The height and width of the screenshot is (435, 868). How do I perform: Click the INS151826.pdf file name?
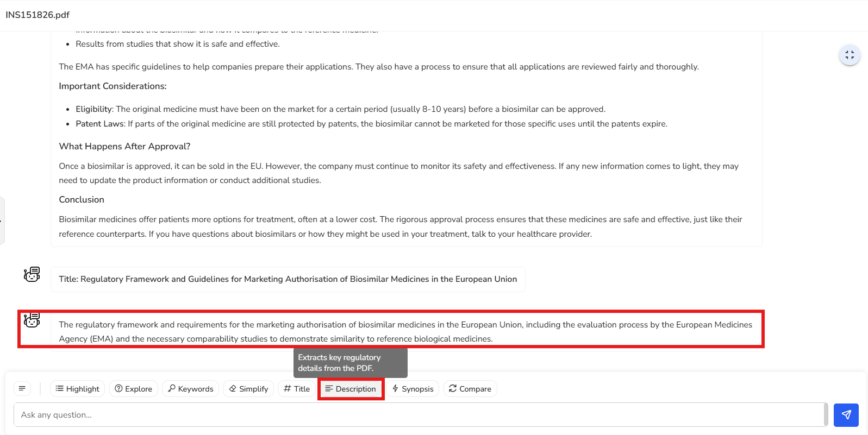pos(38,15)
